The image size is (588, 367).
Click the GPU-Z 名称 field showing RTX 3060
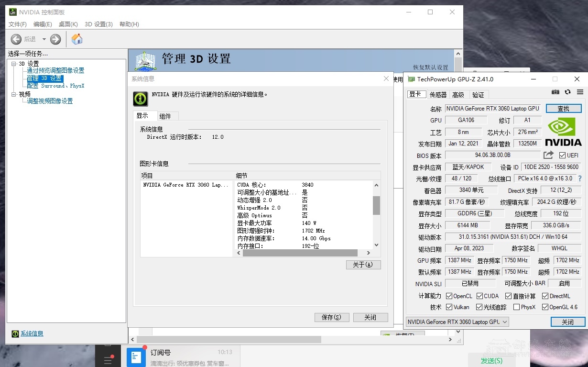click(493, 109)
